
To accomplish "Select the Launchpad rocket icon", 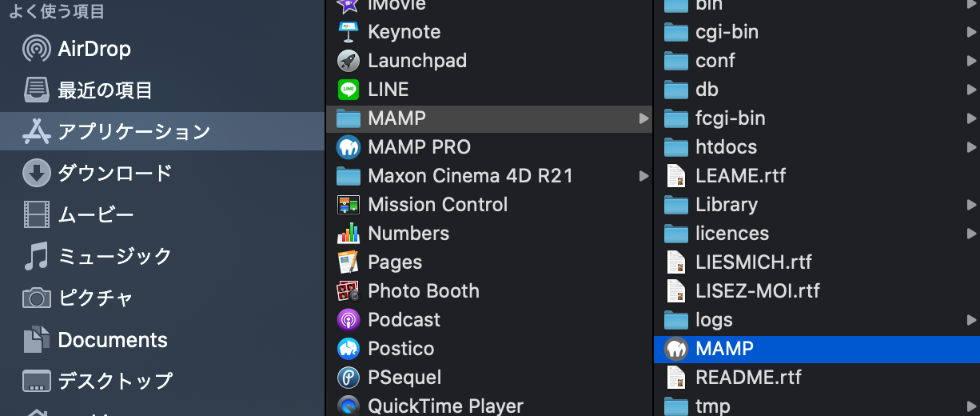I will click(x=348, y=61).
